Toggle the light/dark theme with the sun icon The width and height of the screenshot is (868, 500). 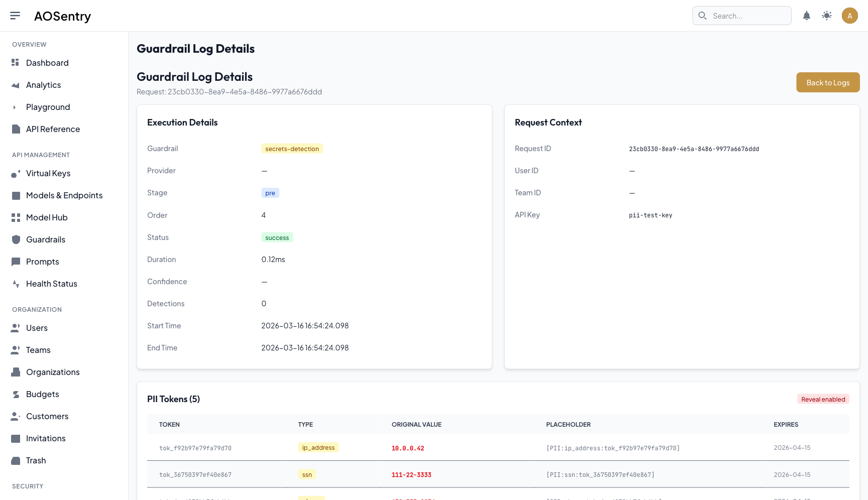[x=827, y=16]
